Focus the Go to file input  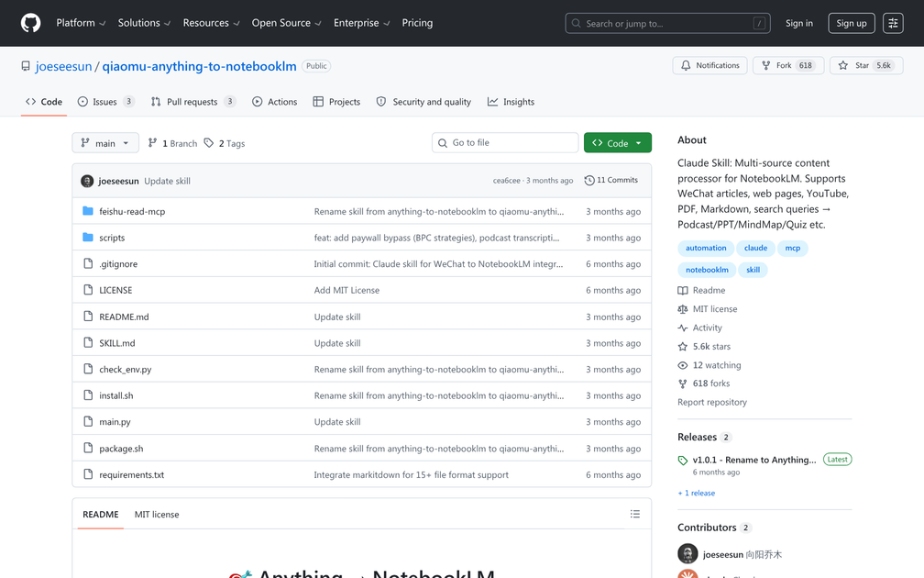(505, 143)
